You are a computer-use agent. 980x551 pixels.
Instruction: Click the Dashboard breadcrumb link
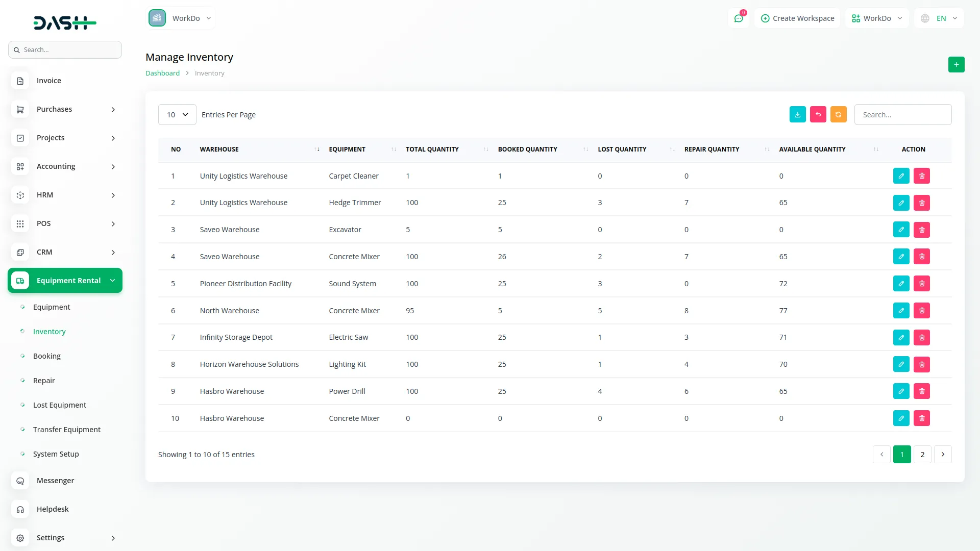point(162,73)
